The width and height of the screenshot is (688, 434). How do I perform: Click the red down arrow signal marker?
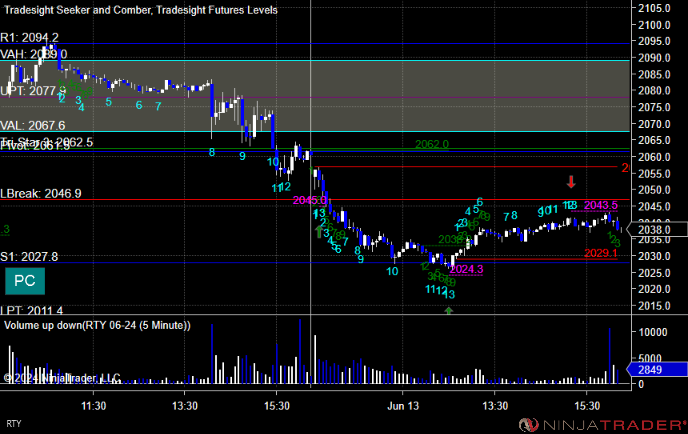click(571, 182)
